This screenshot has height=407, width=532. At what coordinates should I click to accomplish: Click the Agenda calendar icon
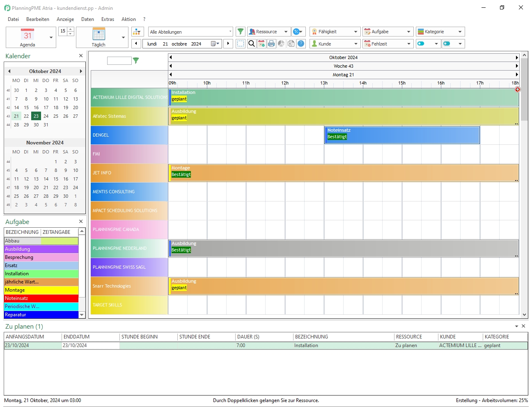pyautogui.click(x=28, y=37)
